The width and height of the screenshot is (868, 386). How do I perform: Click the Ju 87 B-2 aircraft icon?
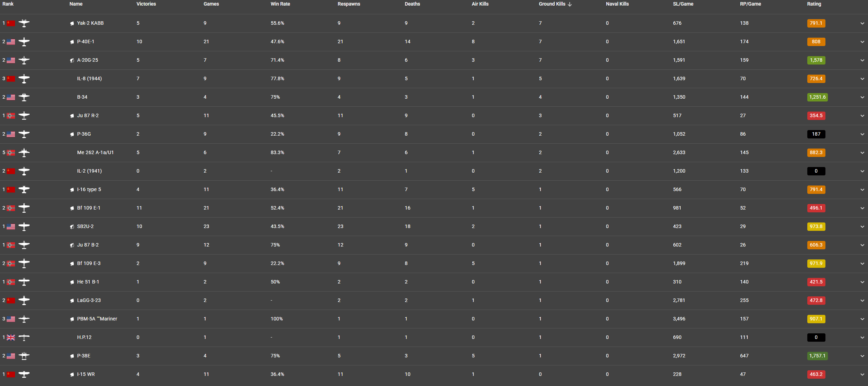point(24,245)
